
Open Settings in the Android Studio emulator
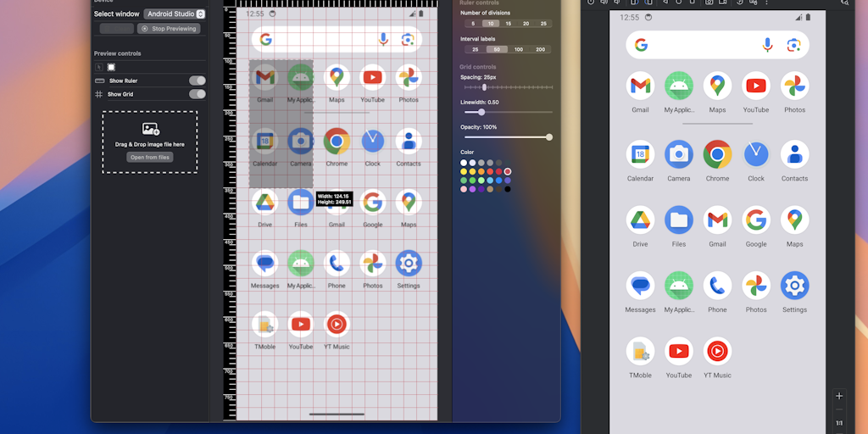(x=795, y=286)
